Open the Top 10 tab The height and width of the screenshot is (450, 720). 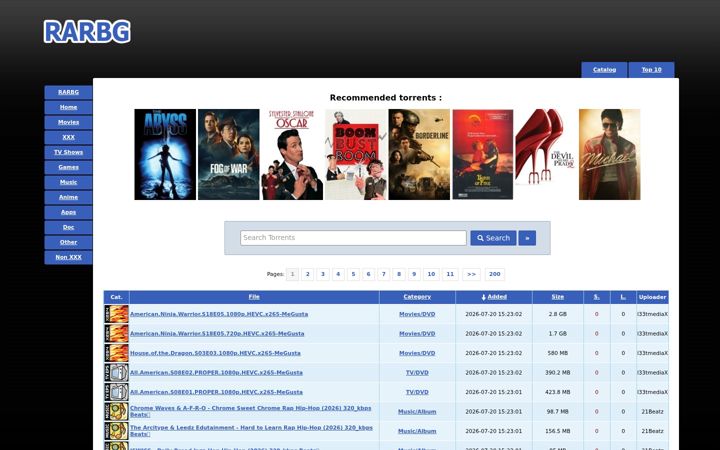(x=652, y=70)
